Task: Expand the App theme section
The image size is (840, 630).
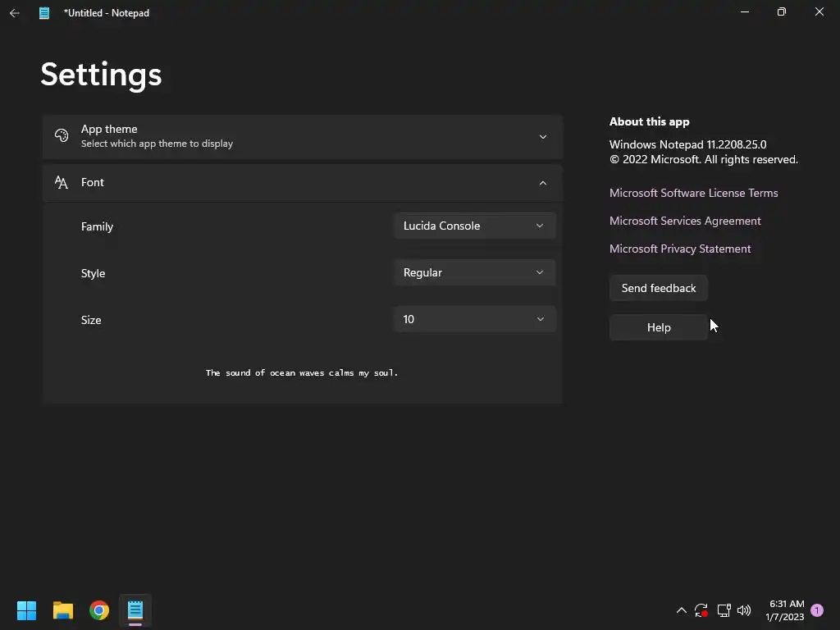Action: coord(543,137)
